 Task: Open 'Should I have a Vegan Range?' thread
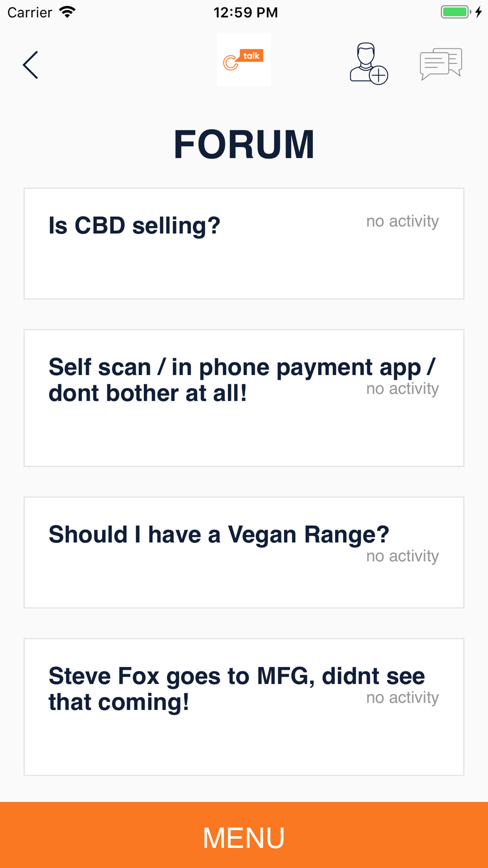click(x=244, y=553)
